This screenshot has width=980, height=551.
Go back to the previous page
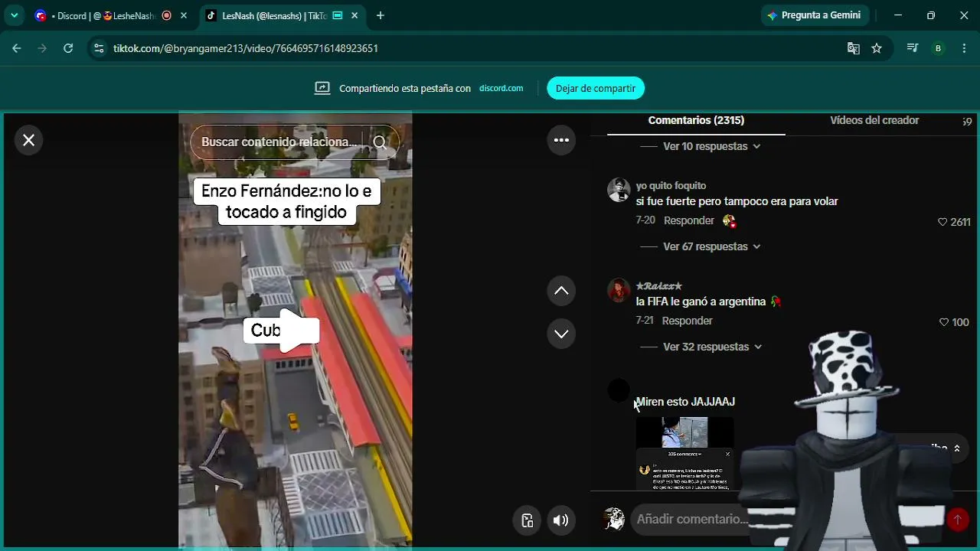(17, 48)
